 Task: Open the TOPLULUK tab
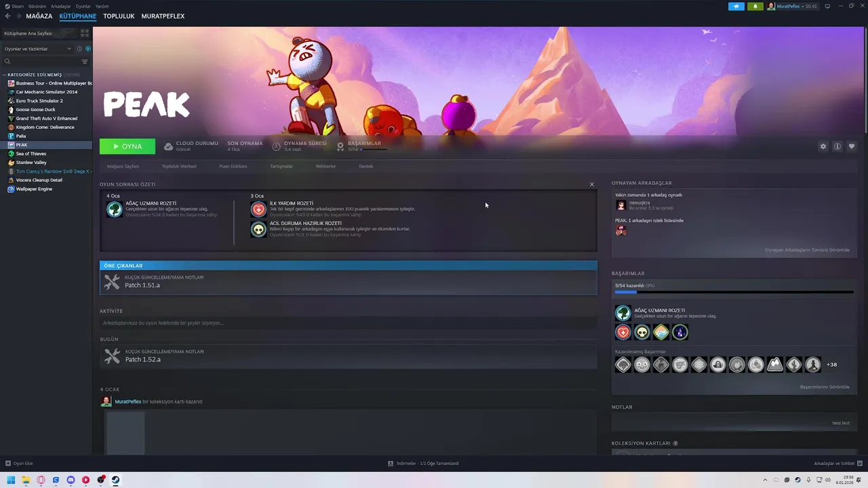pos(119,16)
